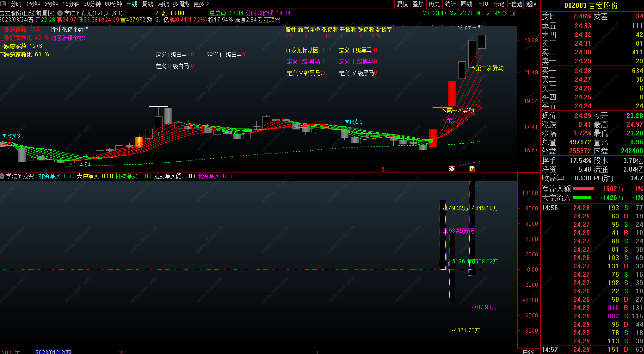Screen dimensions: 644x354
Task: Click the 榜 leaderboard marker icon
Action: point(471,169)
